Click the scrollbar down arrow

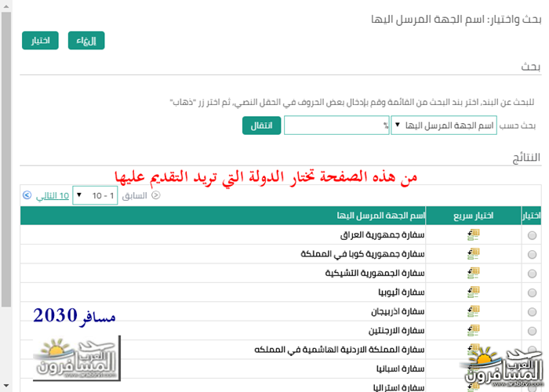click(6, 386)
